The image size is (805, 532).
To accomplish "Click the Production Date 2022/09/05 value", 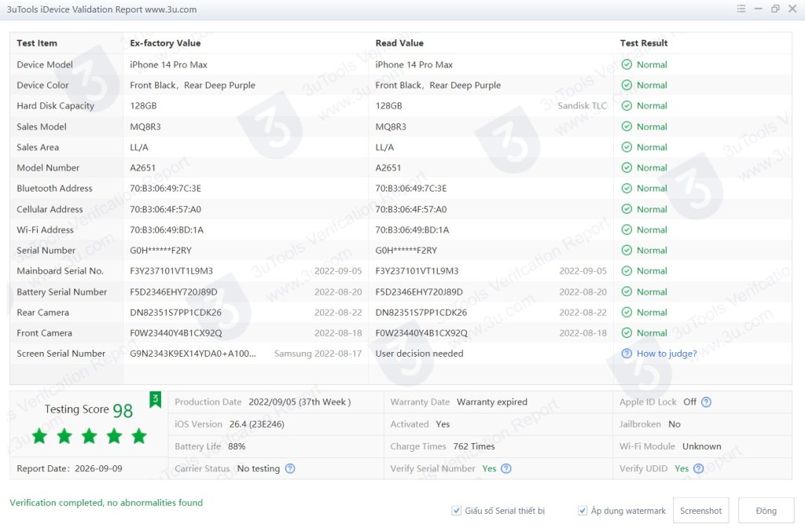I will pyautogui.click(x=300, y=402).
